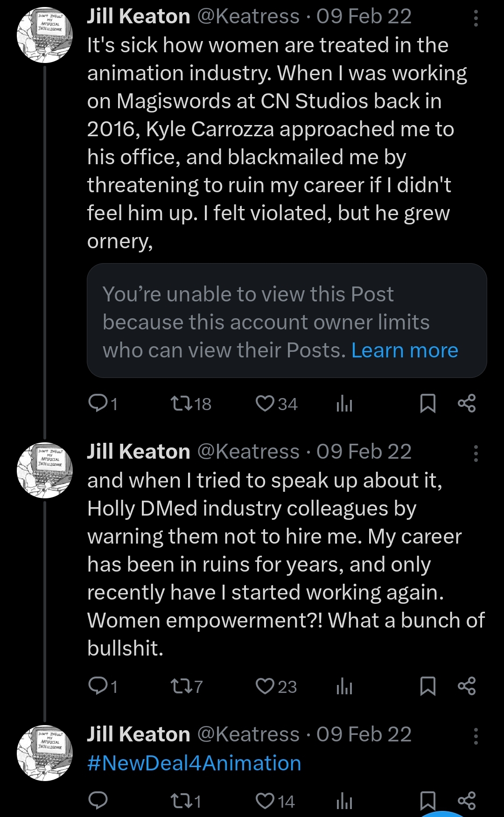Reply to the second post about Holly
Image resolution: width=504 pixels, height=817 pixels.
click(103, 686)
